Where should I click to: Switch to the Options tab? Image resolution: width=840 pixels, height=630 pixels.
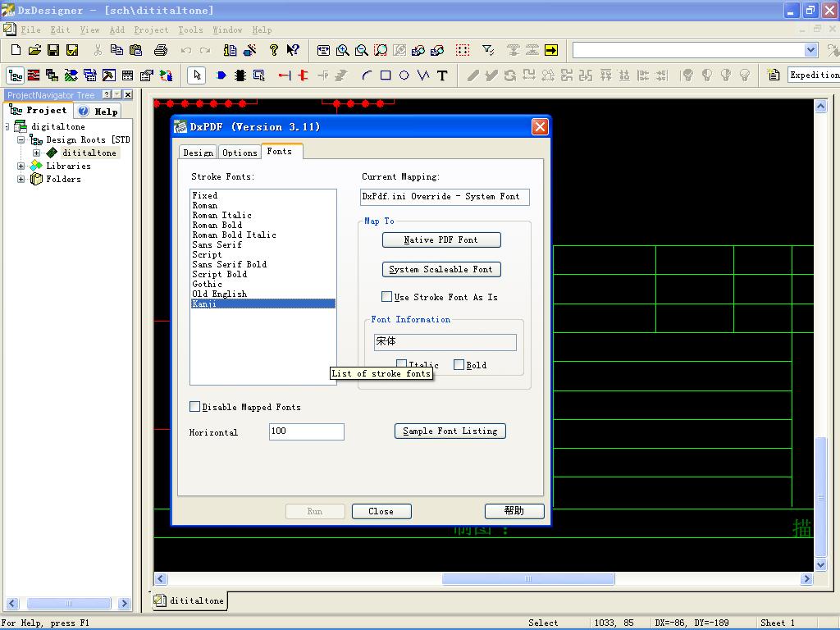(240, 153)
